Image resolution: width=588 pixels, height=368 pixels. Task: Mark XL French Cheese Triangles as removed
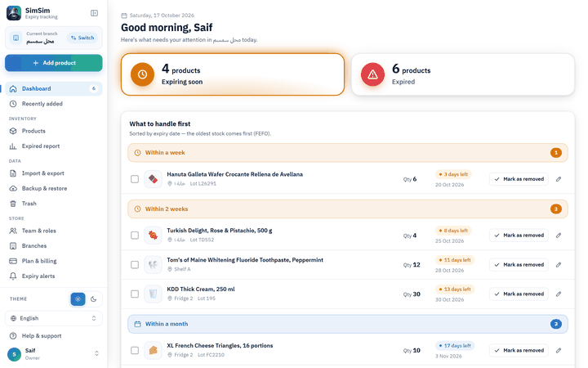pos(519,350)
